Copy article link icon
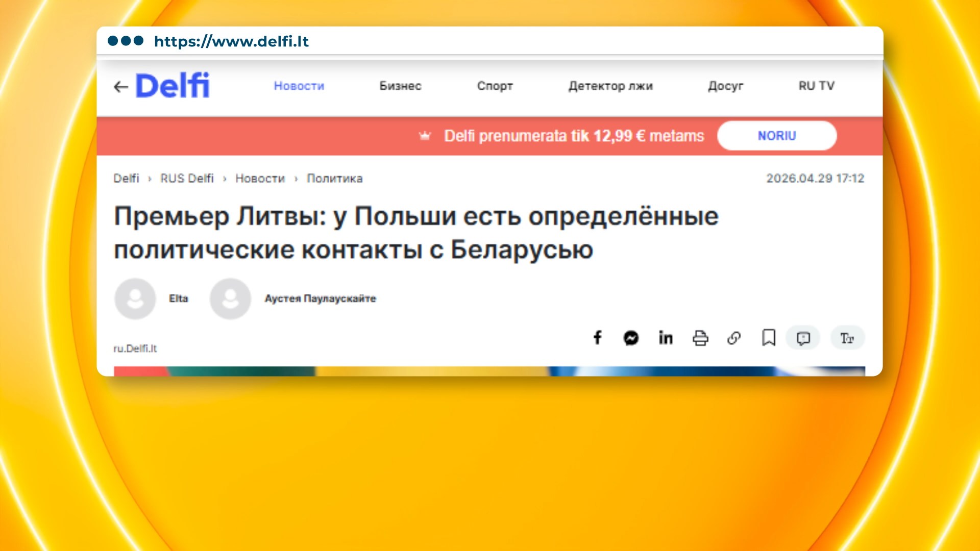 (x=734, y=338)
